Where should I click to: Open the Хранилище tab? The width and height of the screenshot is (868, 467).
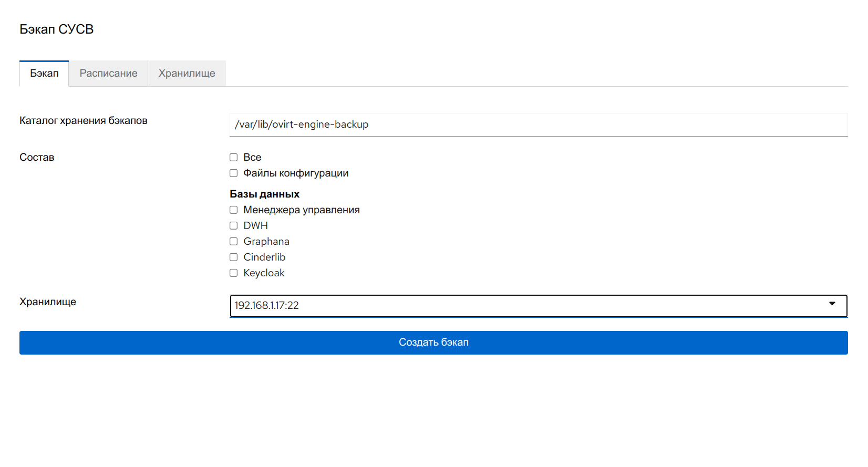[x=187, y=74]
